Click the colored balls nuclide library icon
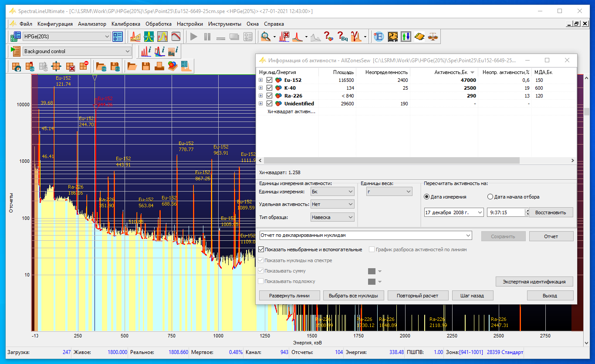 173,66
